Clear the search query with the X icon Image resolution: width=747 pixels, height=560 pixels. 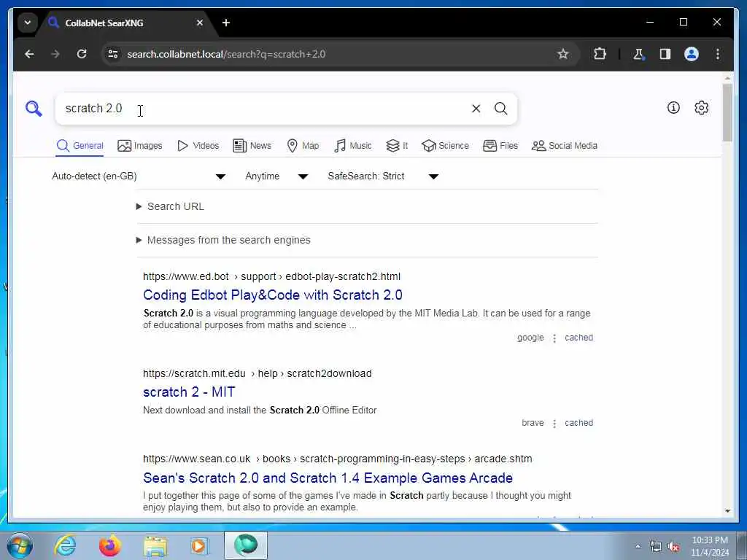point(476,109)
